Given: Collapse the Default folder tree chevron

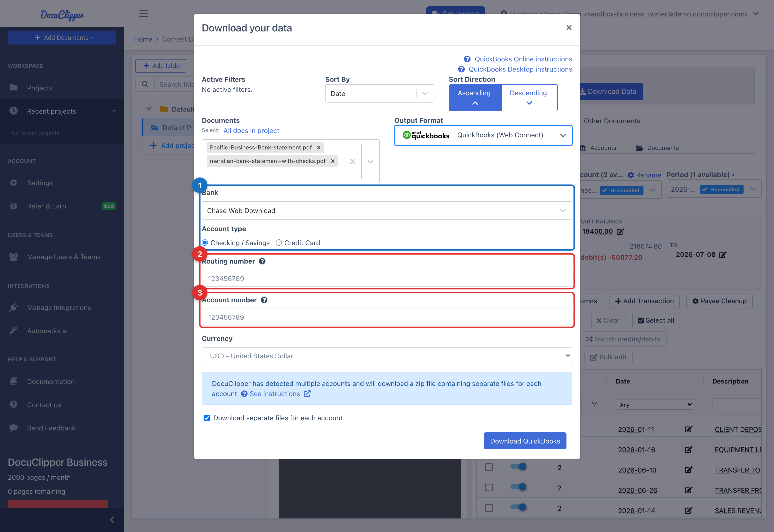Looking at the screenshot, I should 149,109.
